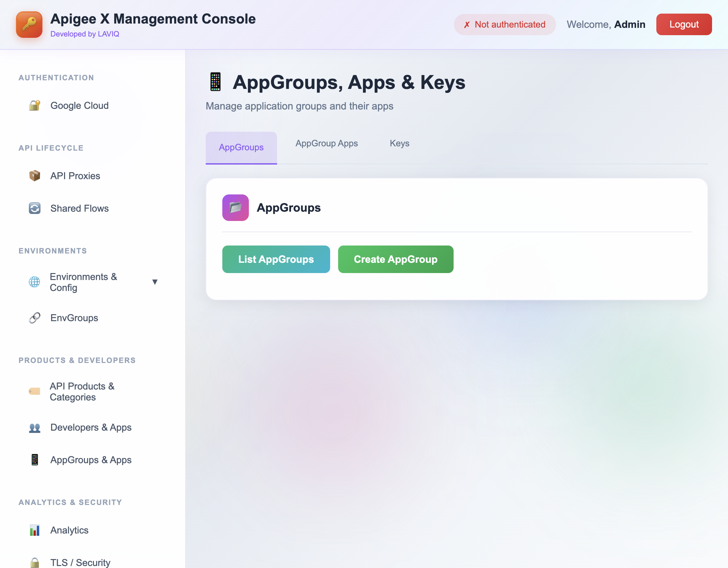Click the List AppGroups button
728x568 pixels.
tap(276, 259)
